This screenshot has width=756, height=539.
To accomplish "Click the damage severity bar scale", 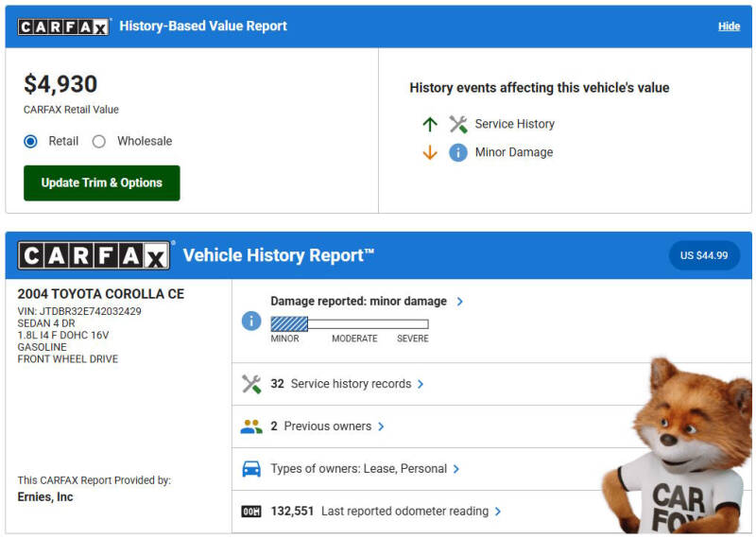I will pyautogui.click(x=350, y=324).
